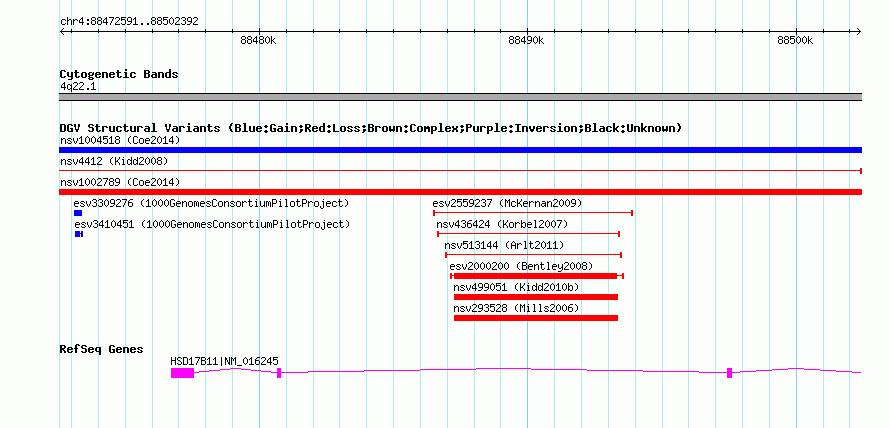The image size is (890, 428).
Task: Open the esv3410451 1000Genomes label
Action: click(212, 224)
